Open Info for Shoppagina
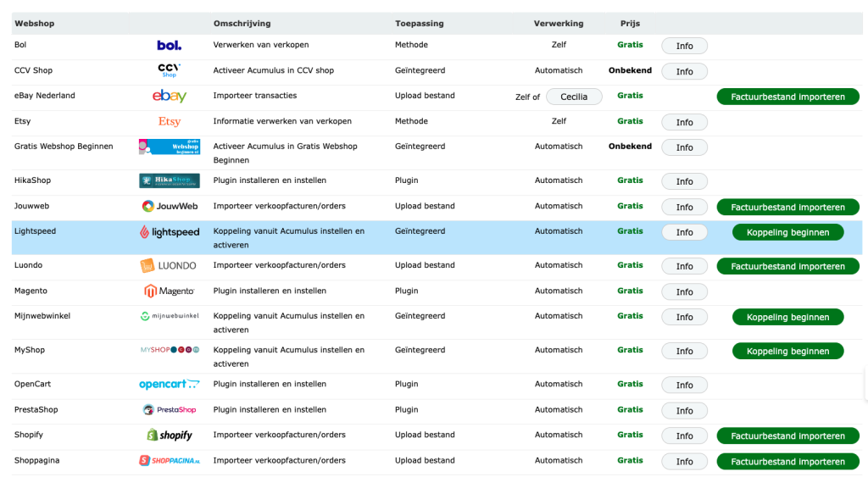 (x=684, y=462)
